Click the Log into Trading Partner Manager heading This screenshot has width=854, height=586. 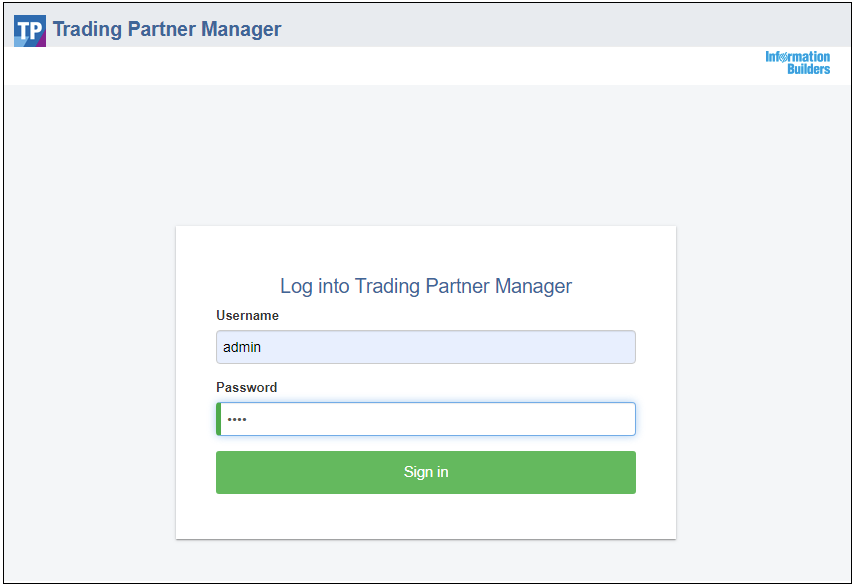tap(426, 286)
